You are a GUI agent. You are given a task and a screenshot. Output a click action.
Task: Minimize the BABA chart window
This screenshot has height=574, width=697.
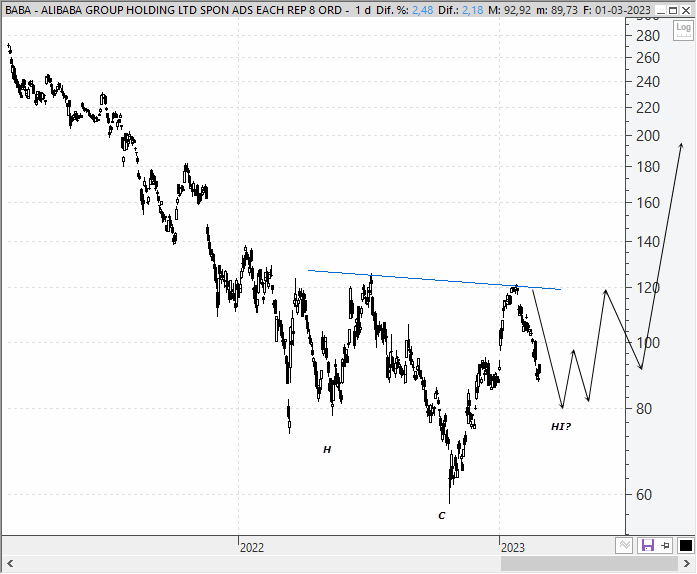tap(661, 10)
